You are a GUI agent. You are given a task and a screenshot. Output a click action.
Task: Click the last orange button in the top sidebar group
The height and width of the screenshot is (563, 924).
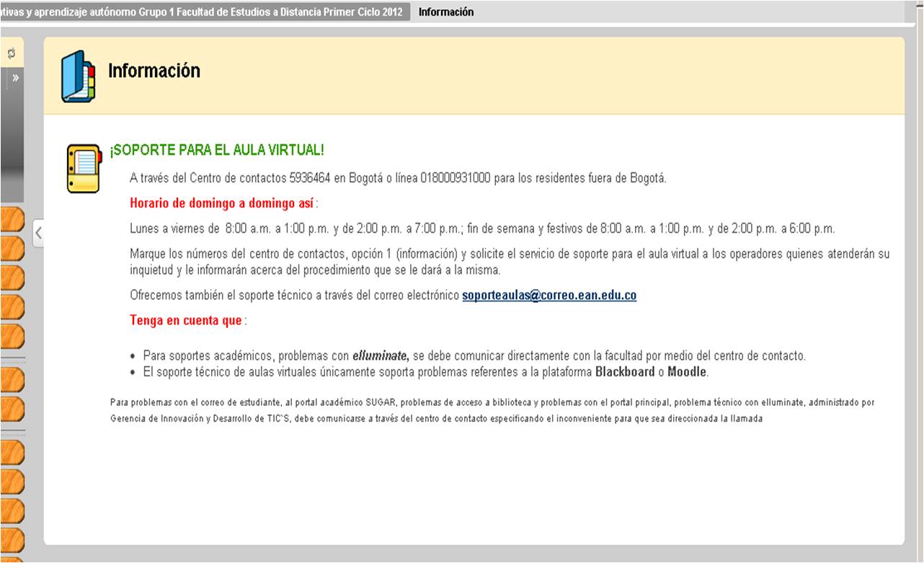pyautogui.click(x=12, y=336)
